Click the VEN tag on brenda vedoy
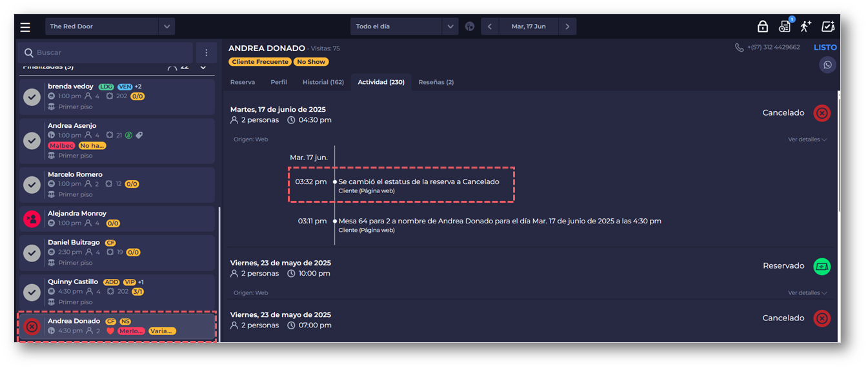The width and height of the screenshot is (868, 370). (125, 87)
